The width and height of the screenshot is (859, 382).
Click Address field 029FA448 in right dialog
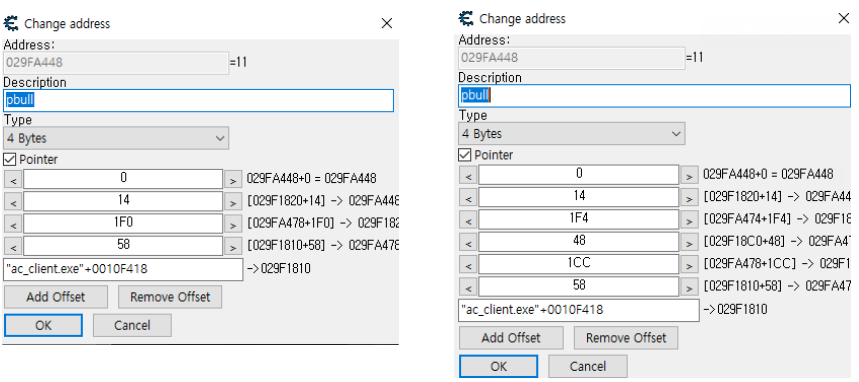pyautogui.click(x=571, y=58)
